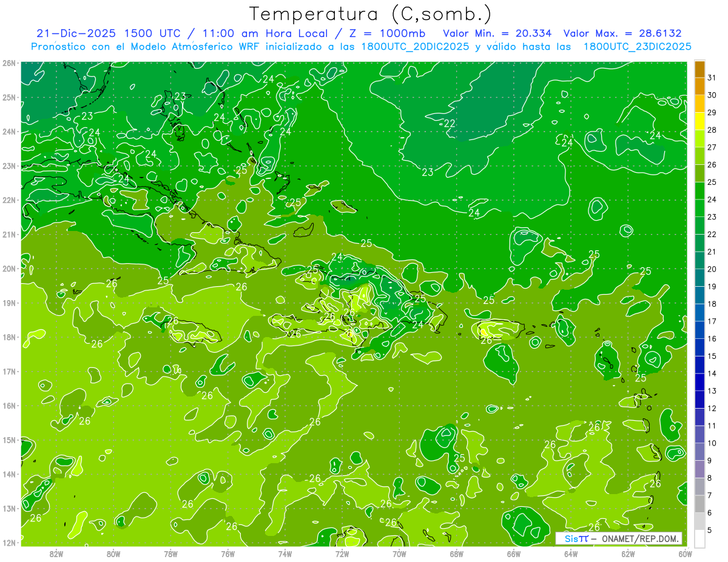Click colorbar legend label "20"
728x562 pixels.
point(712,269)
